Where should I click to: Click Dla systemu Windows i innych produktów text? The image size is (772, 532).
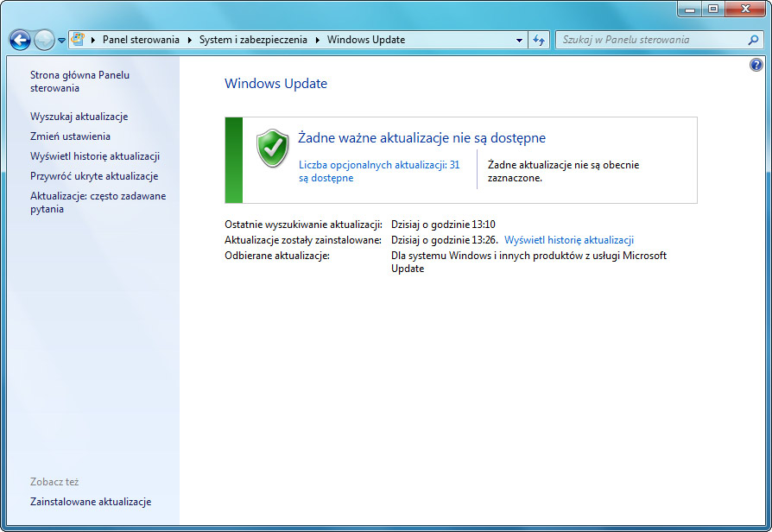528,262
